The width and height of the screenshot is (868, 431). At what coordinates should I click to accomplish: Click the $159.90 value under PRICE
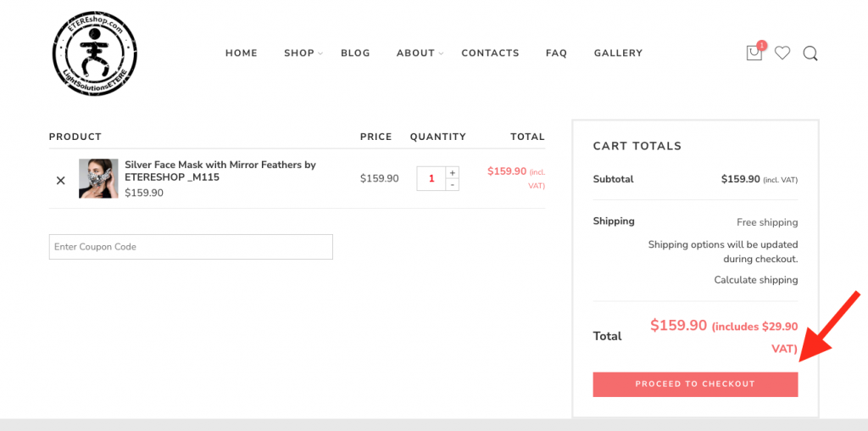click(379, 179)
